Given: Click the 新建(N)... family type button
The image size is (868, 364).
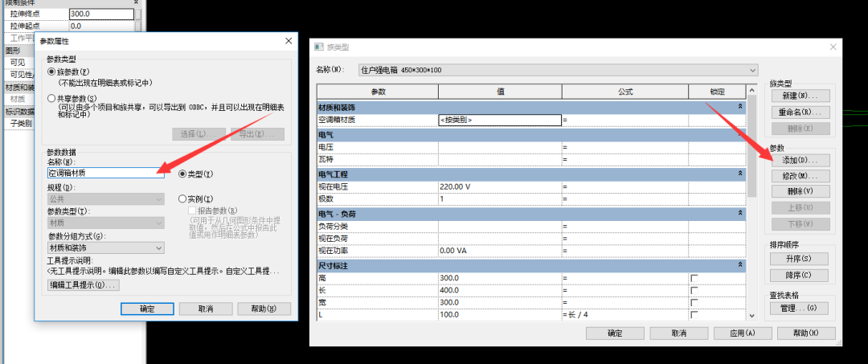Looking at the screenshot, I should (800, 96).
